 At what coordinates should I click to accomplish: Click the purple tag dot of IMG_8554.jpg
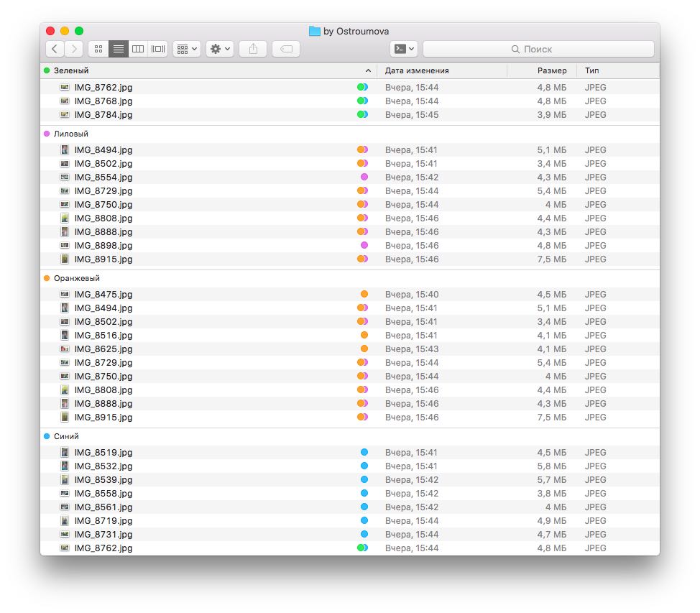[x=364, y=178]
